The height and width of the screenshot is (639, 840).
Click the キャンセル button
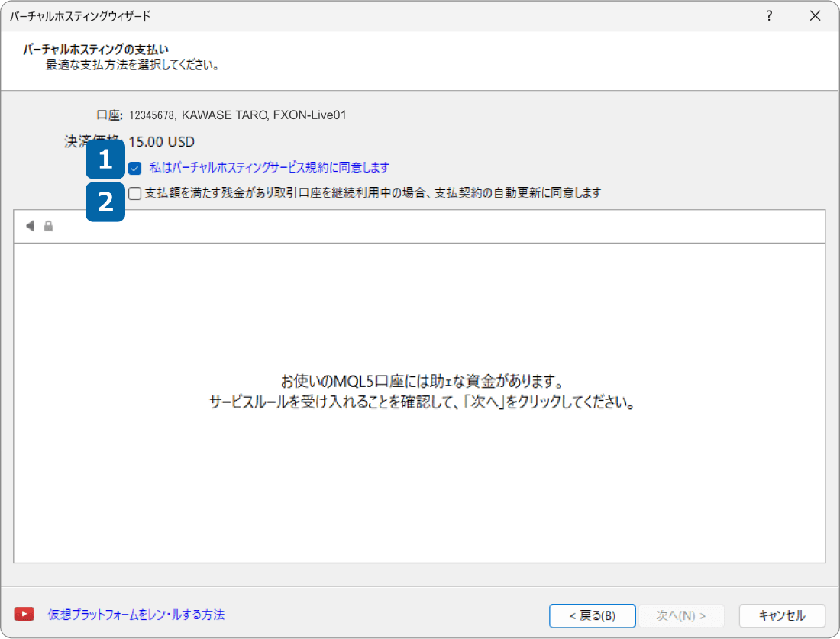point(782,615)
